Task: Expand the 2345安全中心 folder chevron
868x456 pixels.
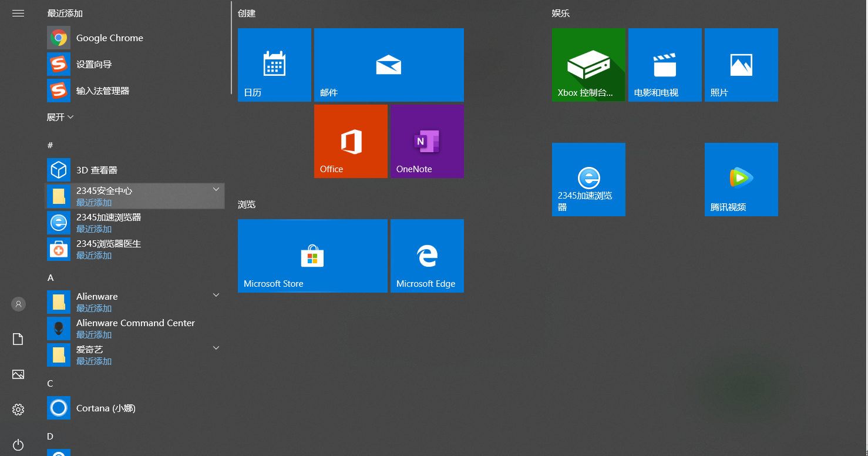Action: point(216,189)
